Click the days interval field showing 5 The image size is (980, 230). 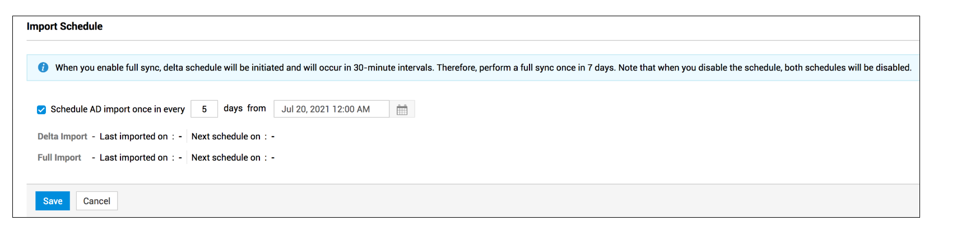[x=204, y=109]
